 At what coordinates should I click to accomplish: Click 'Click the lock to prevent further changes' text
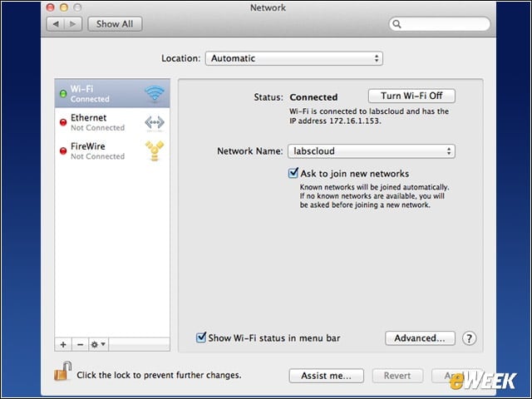(x=159, y=375)
